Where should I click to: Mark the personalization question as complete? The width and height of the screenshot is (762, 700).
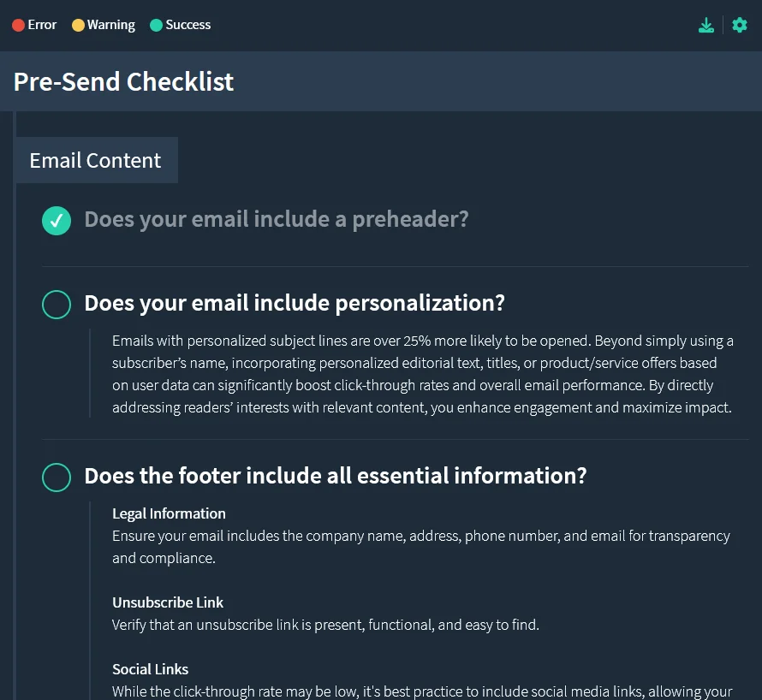57,304
